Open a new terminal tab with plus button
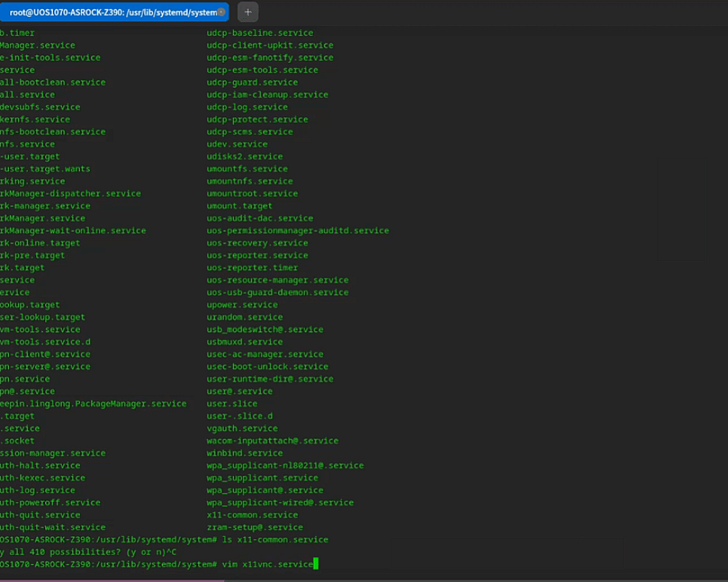Viewport: 728px width, 582px height. (248, 12)
